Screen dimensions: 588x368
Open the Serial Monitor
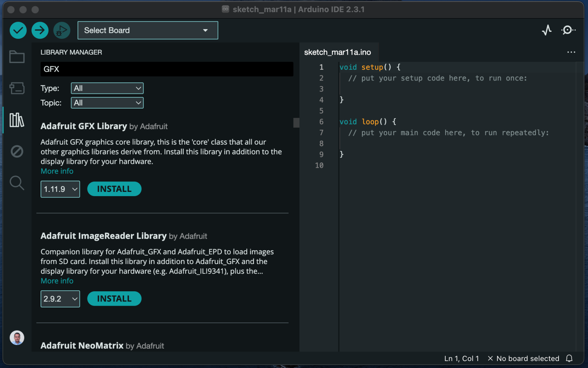pyautogui.click(x=568, y=30)
